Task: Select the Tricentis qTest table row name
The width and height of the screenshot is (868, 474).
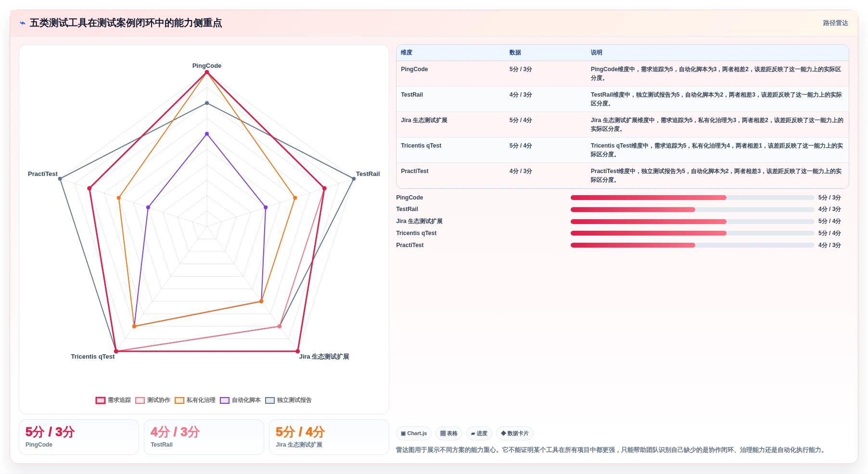Action: [421, 146]
